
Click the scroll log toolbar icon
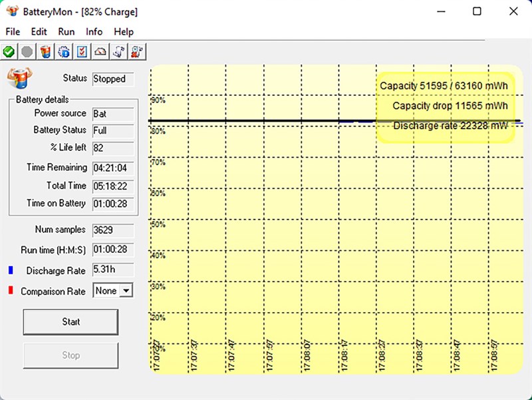pyautogui.click(x=118, y=51)
